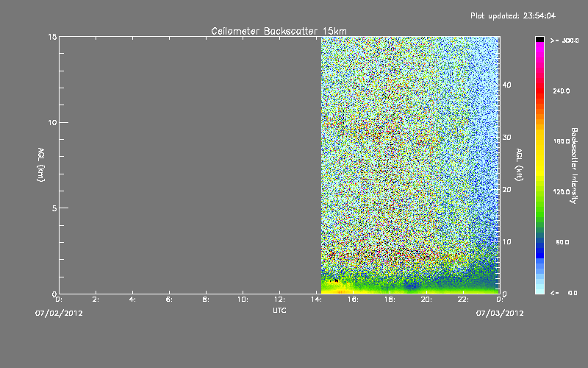Screen dimensions: 588x368
Task: Click the 'Backscatter Intensity' colorbar label
Action: [573, 166]
